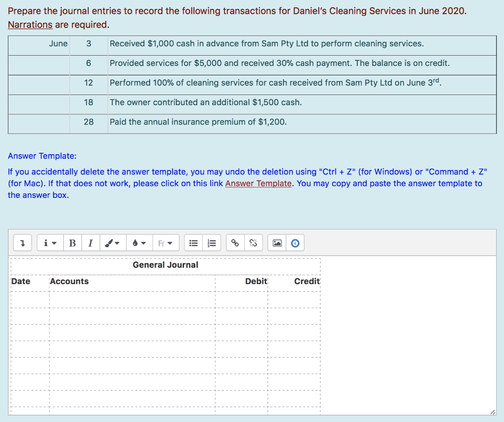This screenshot has height=422, width=504.
Task: Click the Narrations underlined text
Action: 30,25
